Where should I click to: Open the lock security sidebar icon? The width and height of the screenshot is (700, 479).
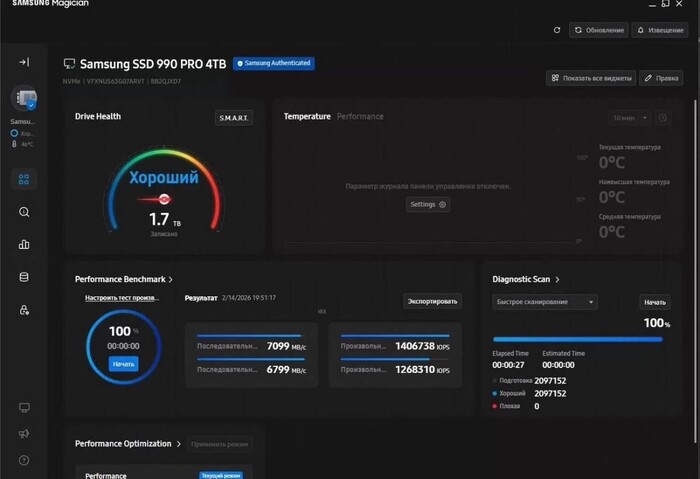tap(24, 310)
